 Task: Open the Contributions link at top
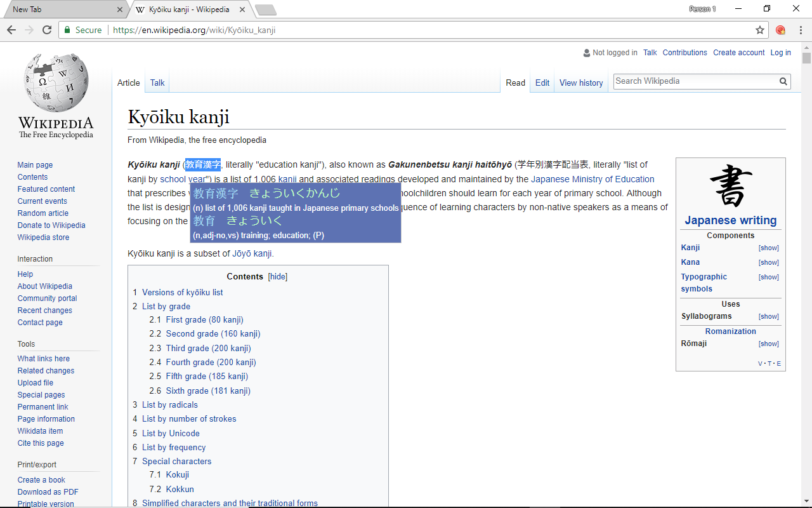coord(684,53)
